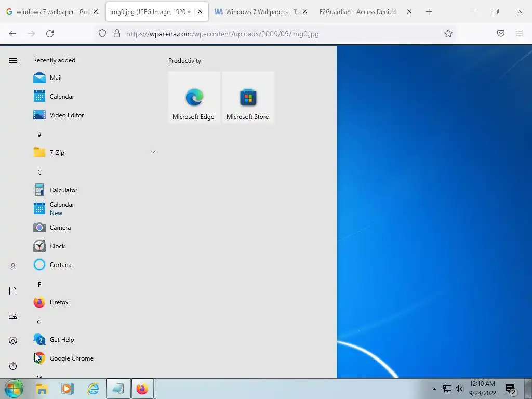Launch Calculator from the Start menu
The width and height of the screenshot is (532, 399).
95,190
